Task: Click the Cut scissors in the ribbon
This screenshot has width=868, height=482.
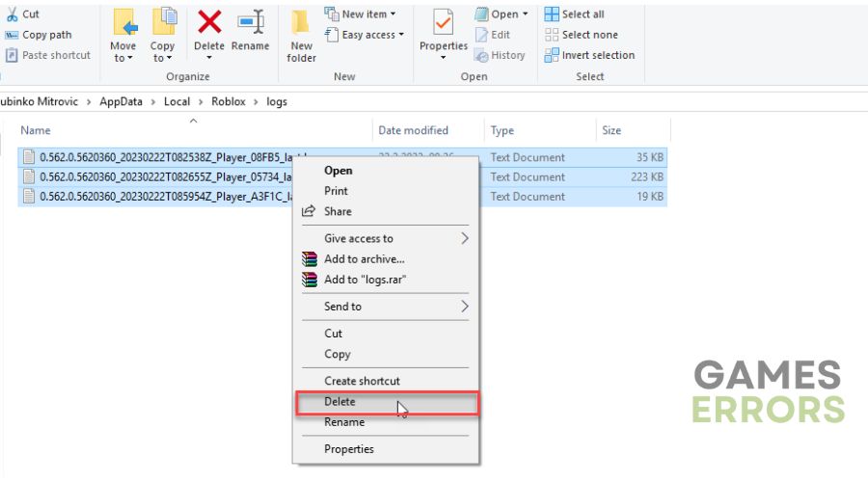Action: (13, 13)
